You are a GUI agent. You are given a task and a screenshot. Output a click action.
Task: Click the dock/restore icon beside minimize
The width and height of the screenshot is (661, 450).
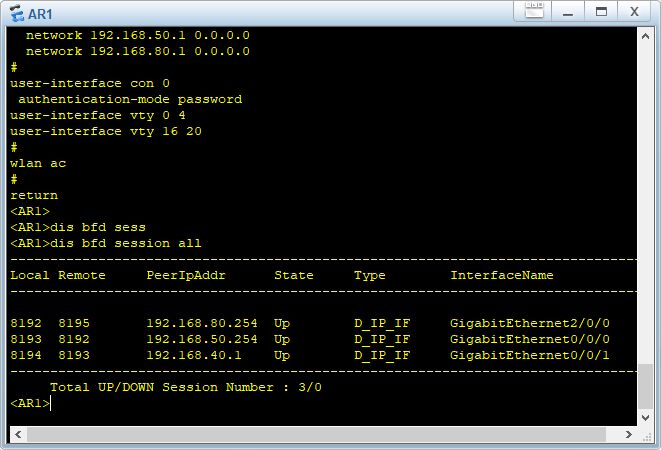coord(534,11)
